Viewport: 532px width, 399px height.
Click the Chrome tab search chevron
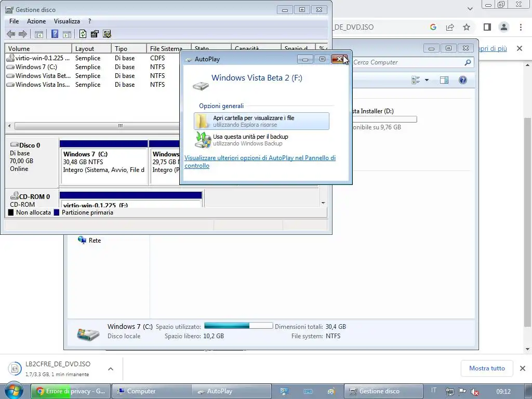(x=470, y=8)
